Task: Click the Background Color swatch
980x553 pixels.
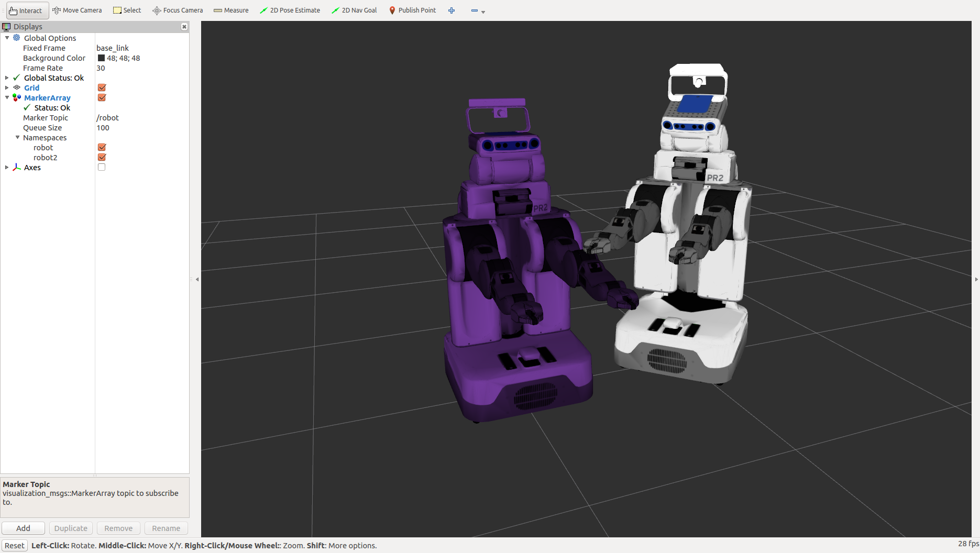Action: pyautogui.click(x=101, y=58)
